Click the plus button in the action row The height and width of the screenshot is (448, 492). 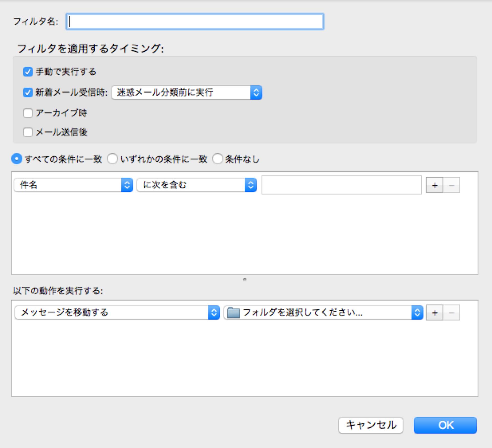[x=434, y=313]
